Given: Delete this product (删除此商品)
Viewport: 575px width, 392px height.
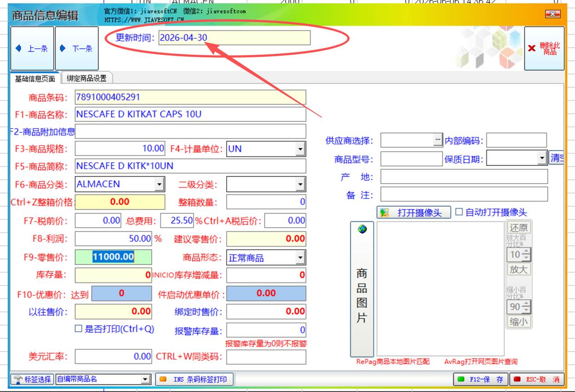Looking at the screenshot, I should [x=544, y=48].
